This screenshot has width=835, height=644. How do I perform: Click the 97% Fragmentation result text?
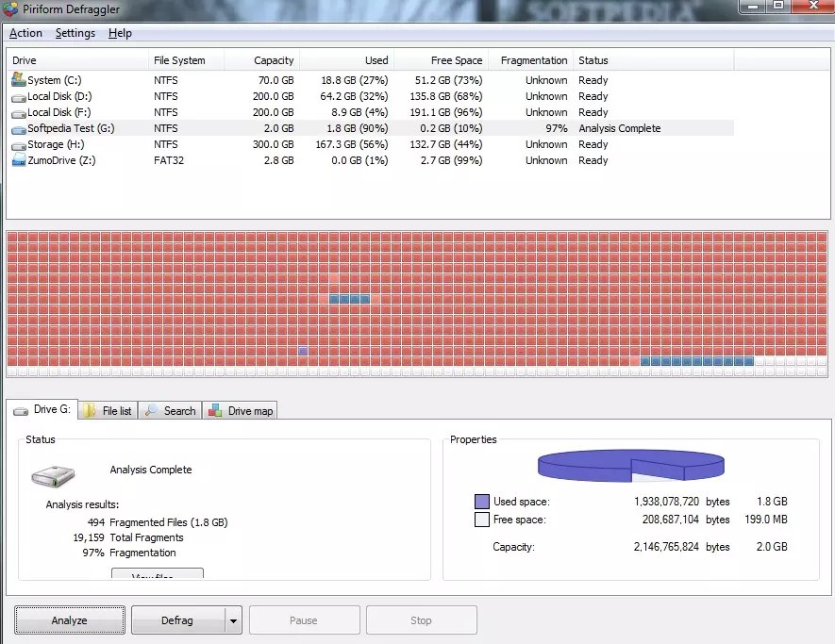(129, 553)
